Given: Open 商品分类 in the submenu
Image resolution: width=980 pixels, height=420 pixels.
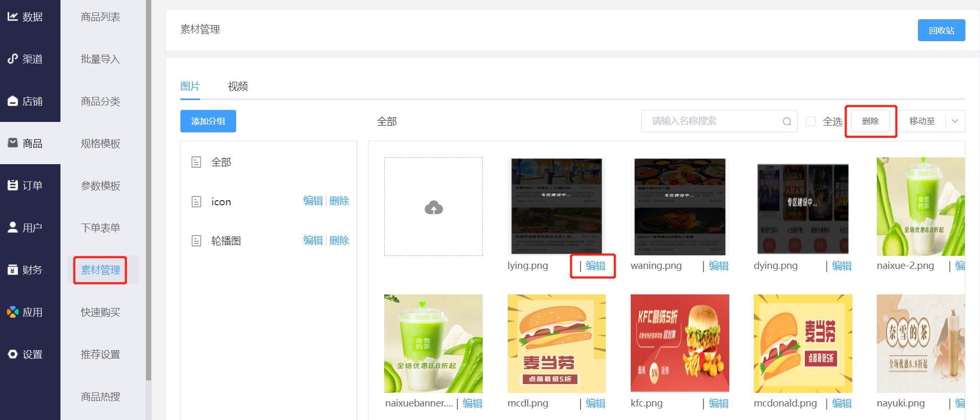Looking at the screenshot, I should click(x=101, y=101).
